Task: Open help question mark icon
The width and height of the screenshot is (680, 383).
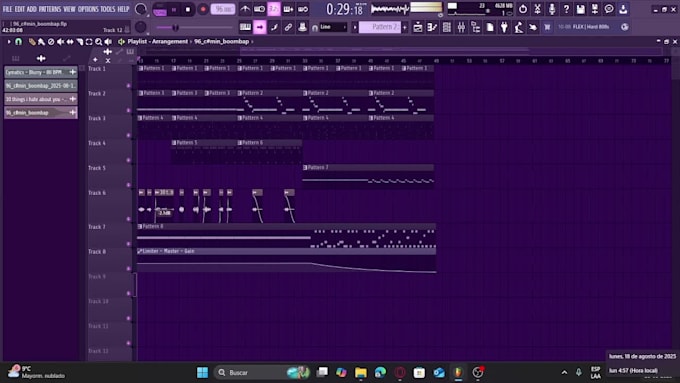Action: coord(566,9)
